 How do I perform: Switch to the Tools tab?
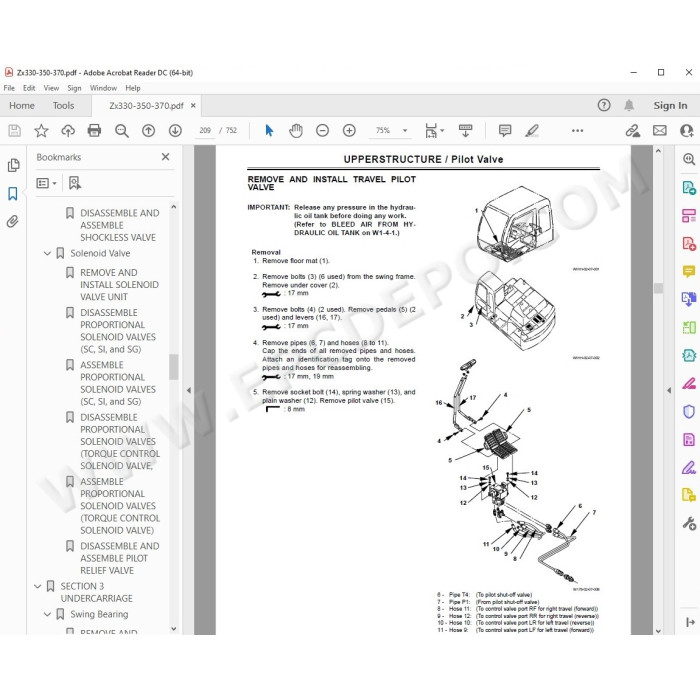(63, 106)
